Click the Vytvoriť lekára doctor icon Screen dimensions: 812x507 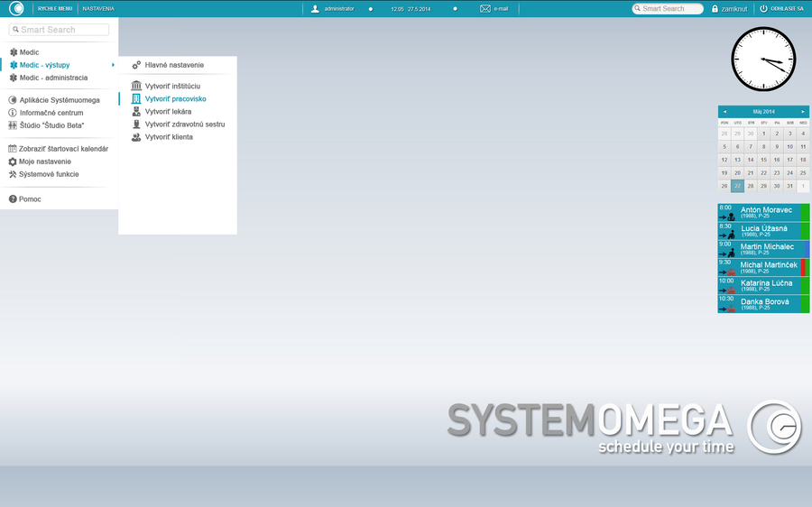(x=136, y=111)
